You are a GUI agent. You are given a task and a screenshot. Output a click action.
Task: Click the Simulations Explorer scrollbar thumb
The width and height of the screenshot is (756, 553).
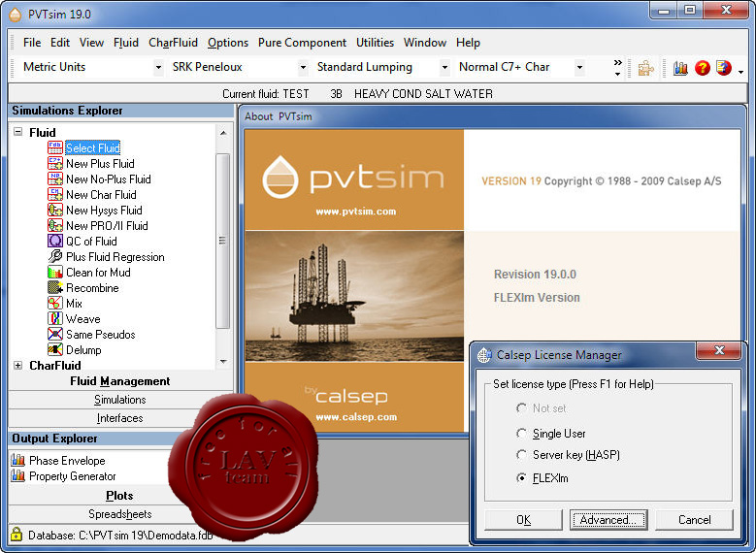coord(222,241)
